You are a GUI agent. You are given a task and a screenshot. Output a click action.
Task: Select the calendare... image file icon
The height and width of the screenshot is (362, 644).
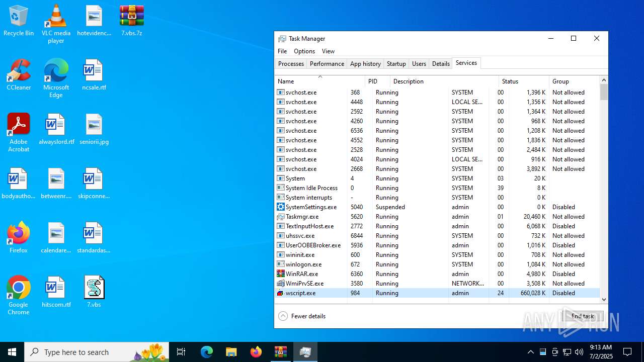pos(56,238)
